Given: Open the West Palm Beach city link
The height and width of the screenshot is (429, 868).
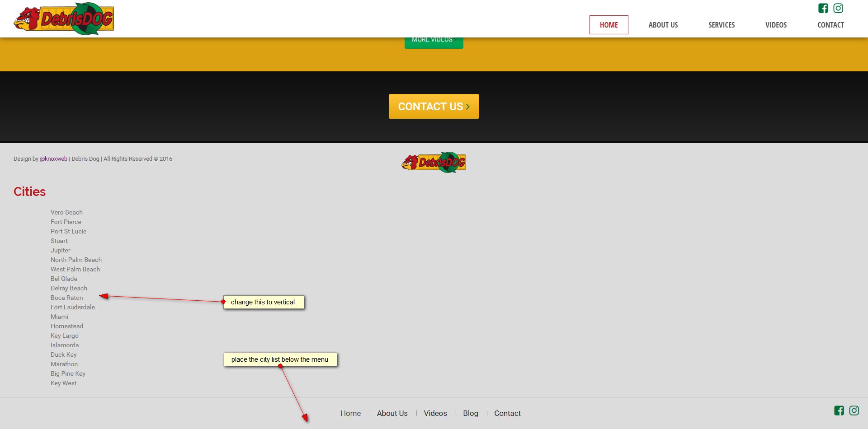Looking at the screenshot, I should click(75, 269).
